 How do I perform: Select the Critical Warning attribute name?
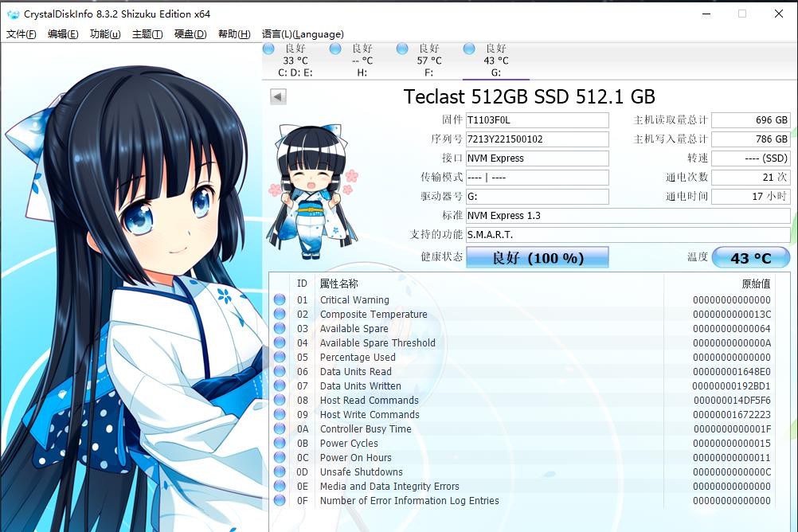(354, 300)
